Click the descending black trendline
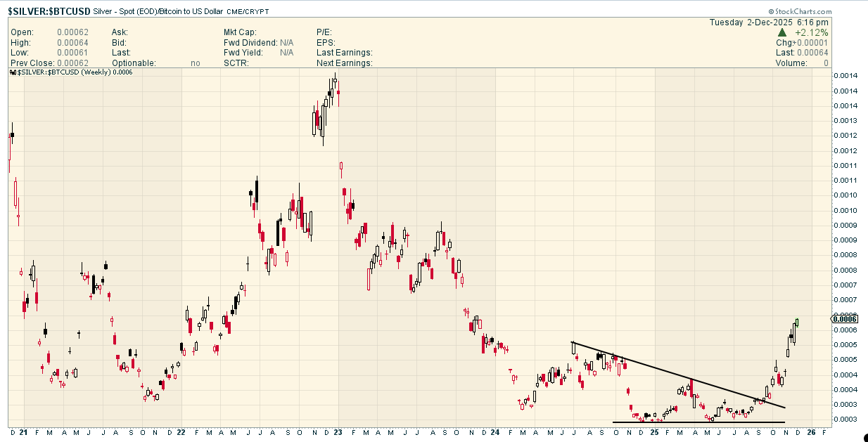The height and width of the screenshot is (442, 868). click(x=675, y=374)
